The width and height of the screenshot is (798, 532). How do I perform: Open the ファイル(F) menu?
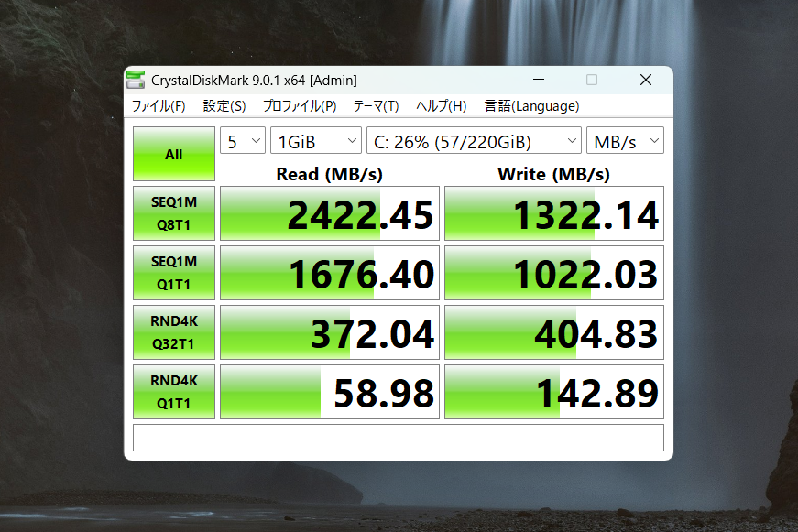pyautogui.click(x=159, y=106)
